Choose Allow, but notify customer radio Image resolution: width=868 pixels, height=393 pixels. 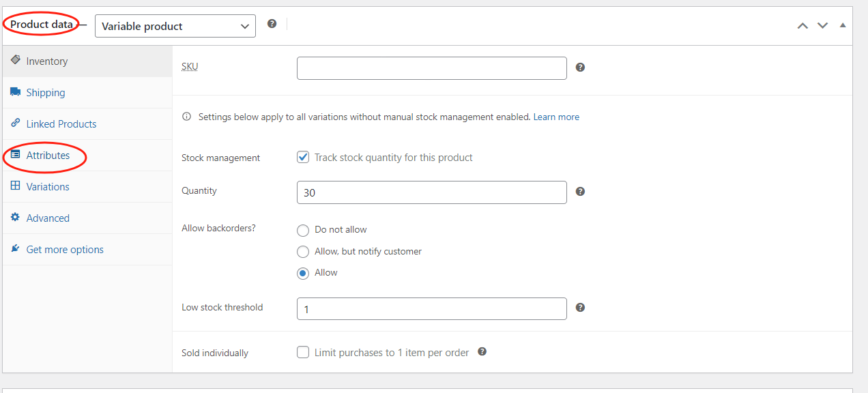click(x=303, y=252)
